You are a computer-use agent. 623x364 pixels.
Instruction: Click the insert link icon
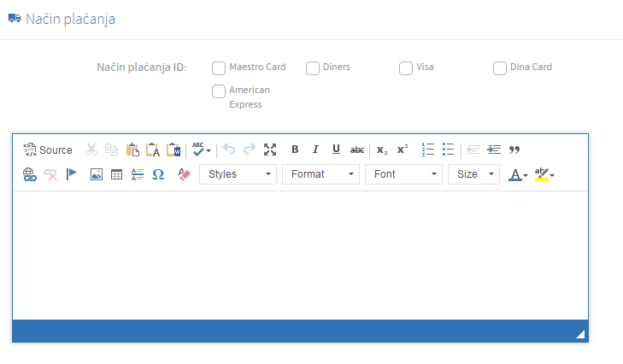coord(29,174)
